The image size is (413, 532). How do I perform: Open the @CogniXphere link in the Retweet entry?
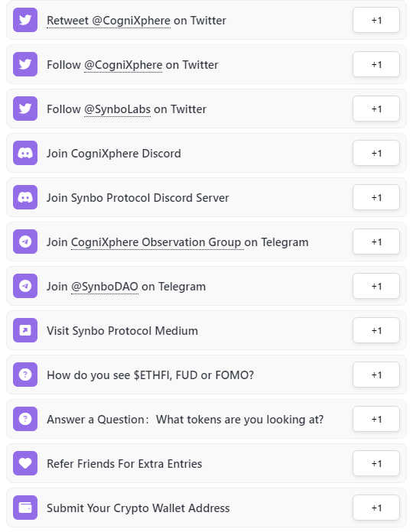(x=131, y=21)
